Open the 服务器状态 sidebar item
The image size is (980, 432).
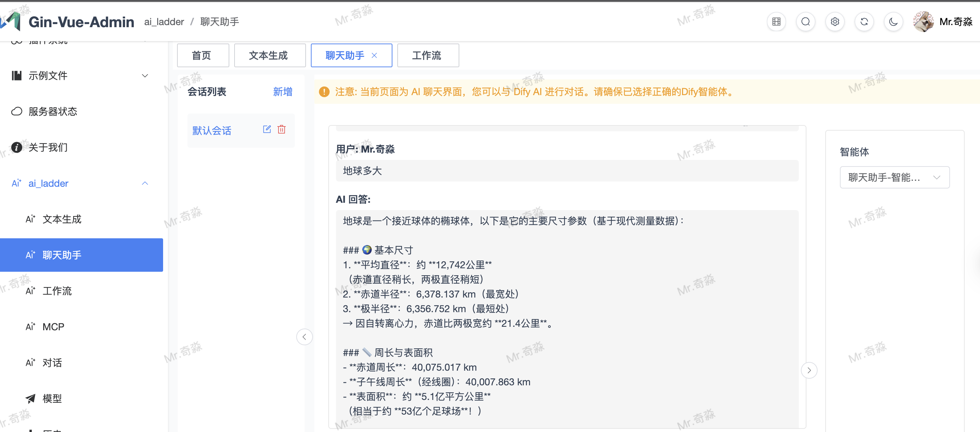[53, 111]
